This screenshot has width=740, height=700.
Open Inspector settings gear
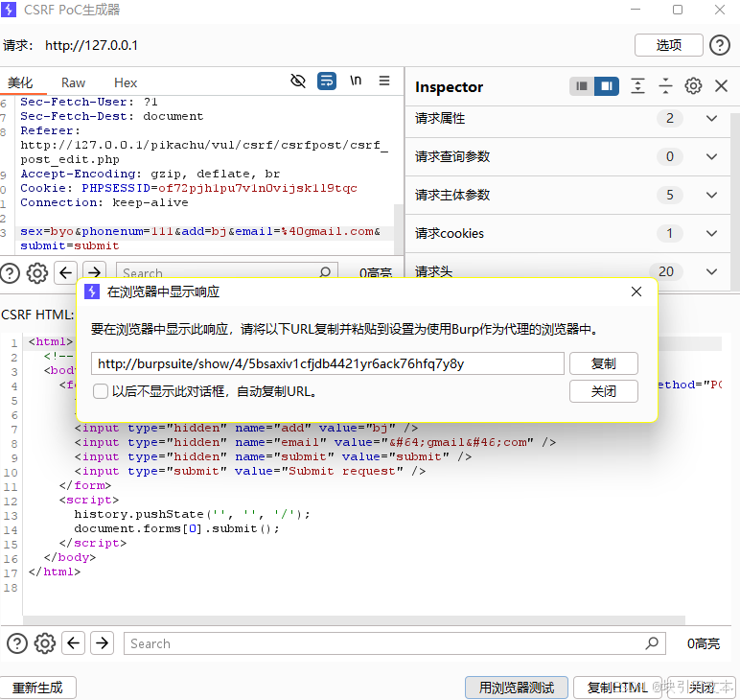pyautogui.click(x=693, y=86)
